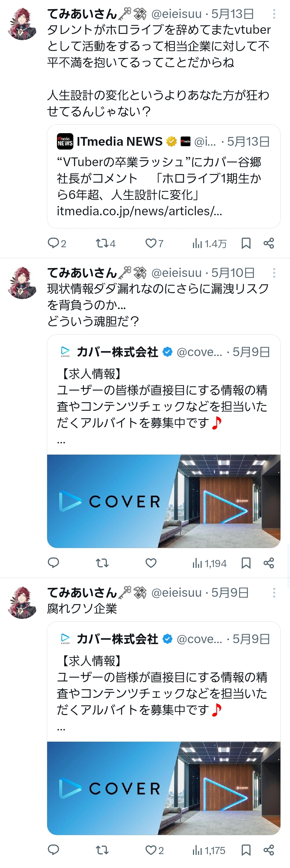Reply to the 腐れクソ企業 tweet
The height and width of the screenshot is (868, 290).
pyautogui.click(x=53, y=850)
